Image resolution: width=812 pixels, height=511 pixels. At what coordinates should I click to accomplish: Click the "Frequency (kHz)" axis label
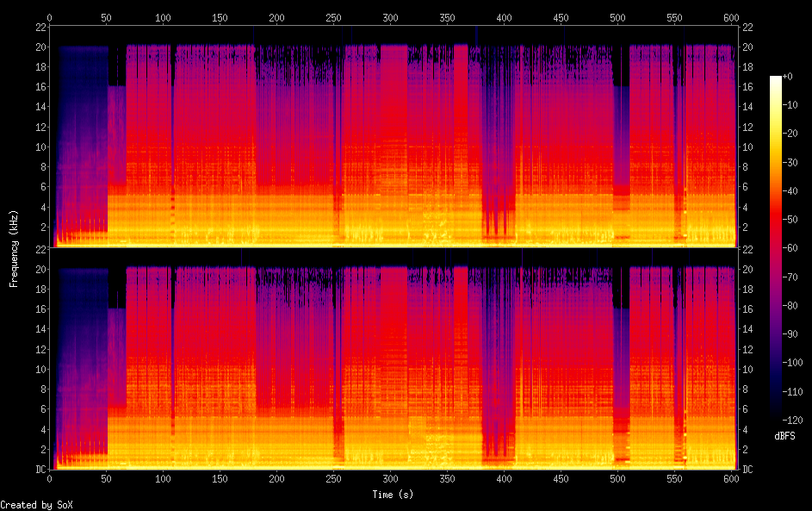(14, 248)
